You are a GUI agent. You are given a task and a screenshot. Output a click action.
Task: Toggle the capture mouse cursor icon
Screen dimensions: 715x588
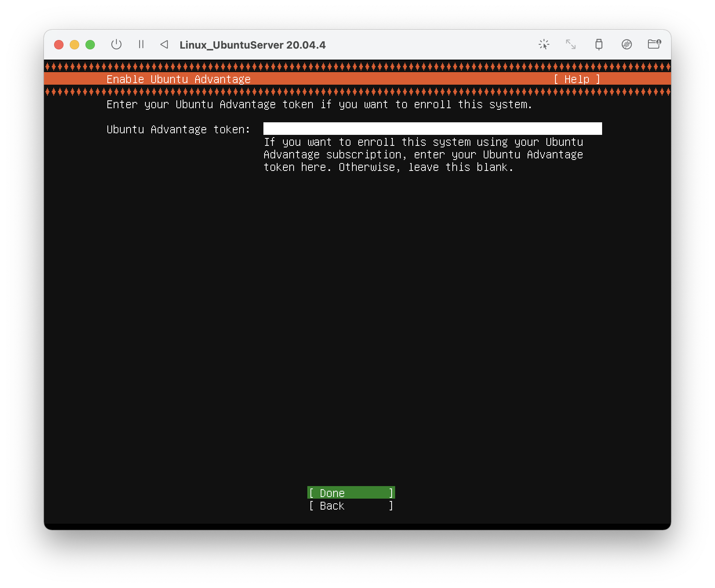544,45
